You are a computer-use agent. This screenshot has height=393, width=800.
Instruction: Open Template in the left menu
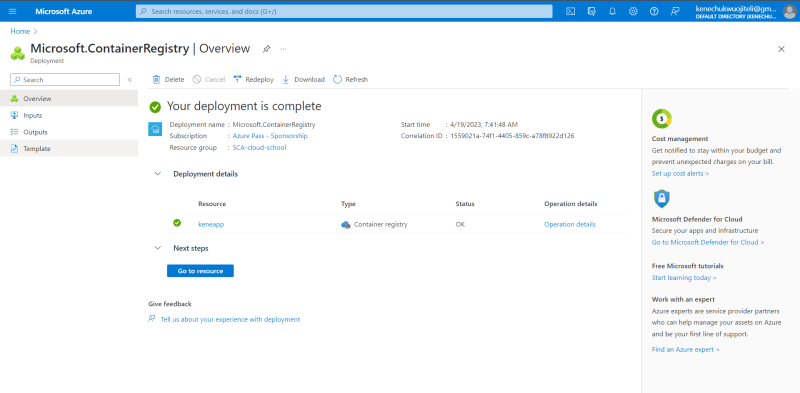pyautogui.click(x=69, y=149)
